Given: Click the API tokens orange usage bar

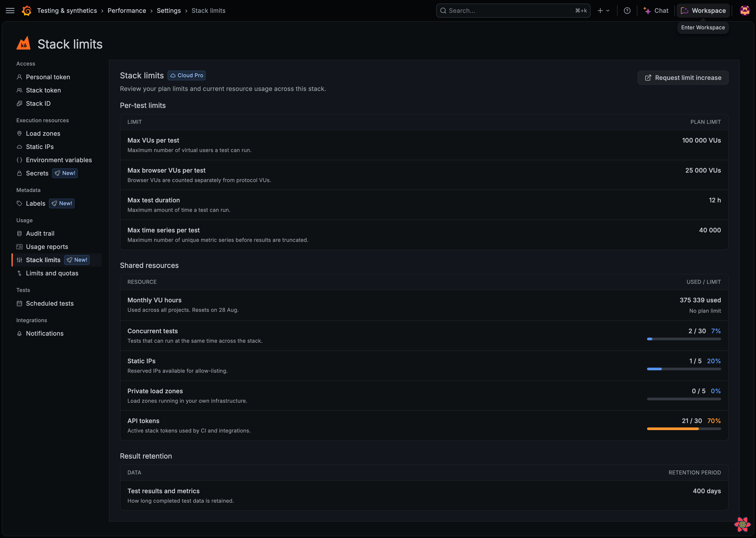Looking at the screenshot, I should coord(684,429).
